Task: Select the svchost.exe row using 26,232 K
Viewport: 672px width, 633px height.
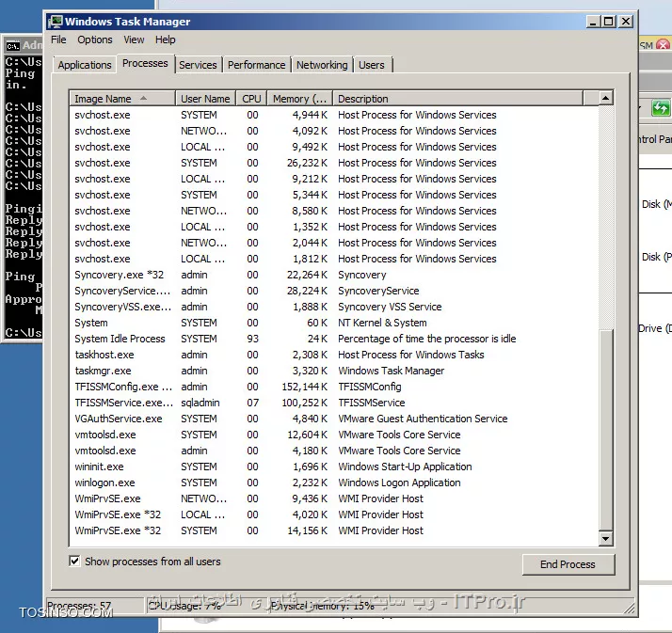Action: click(x=333, y=163)
